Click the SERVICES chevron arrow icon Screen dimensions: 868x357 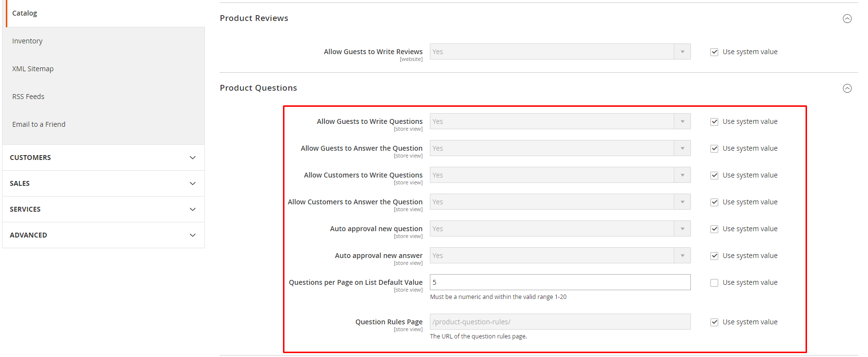pos(193,209)
